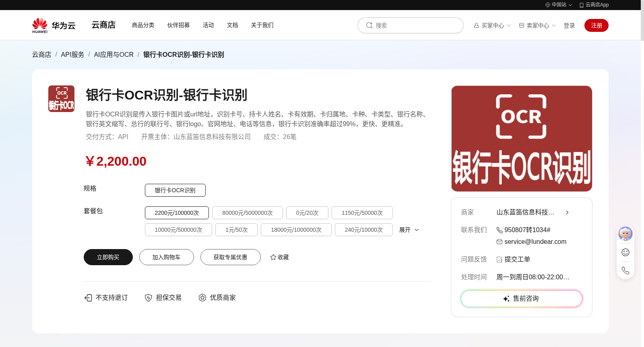Click the phone icon beside 950807转1034#
The height and width of the screenshot is (347, 644).
coord(500,230)
